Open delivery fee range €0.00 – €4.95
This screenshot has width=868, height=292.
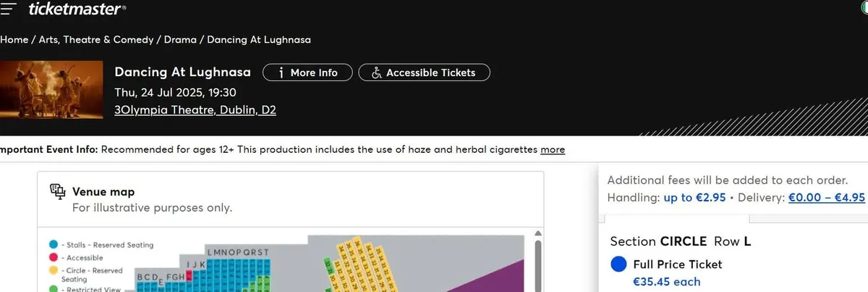coord(827,197)
